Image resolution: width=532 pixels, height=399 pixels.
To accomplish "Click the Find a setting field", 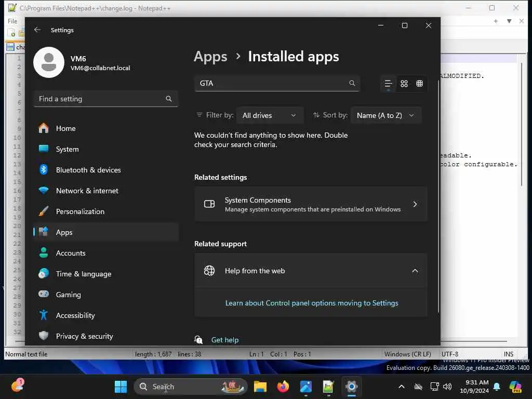I will click(106, 99).
